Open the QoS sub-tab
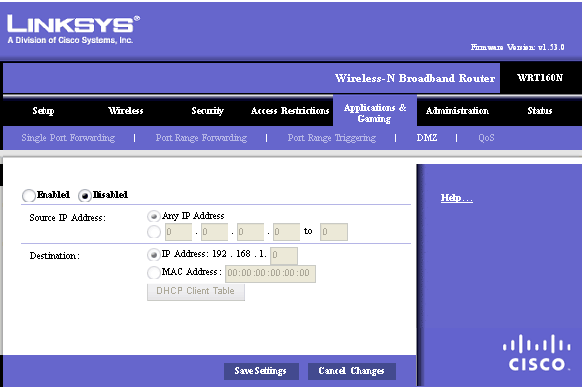Screen dimensions: 582x388 point(486,138)
